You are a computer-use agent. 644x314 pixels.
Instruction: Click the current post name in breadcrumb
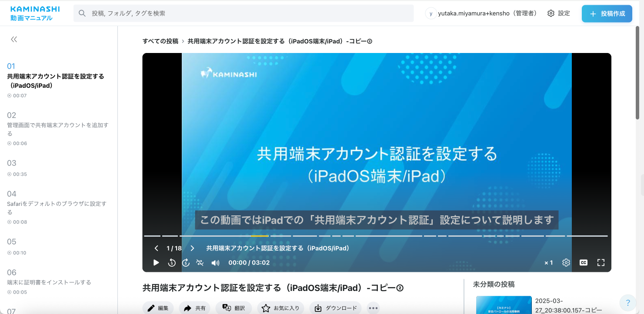coord(280,41)
